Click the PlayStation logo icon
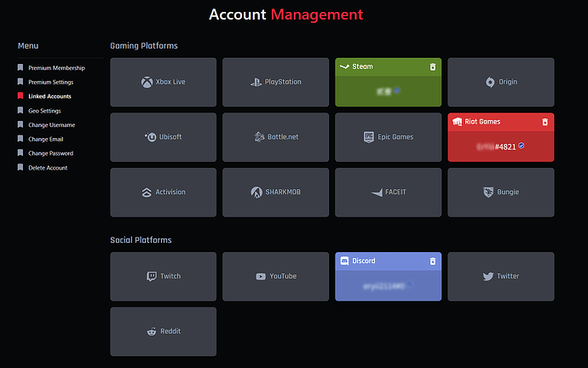 tap(257, 82)
